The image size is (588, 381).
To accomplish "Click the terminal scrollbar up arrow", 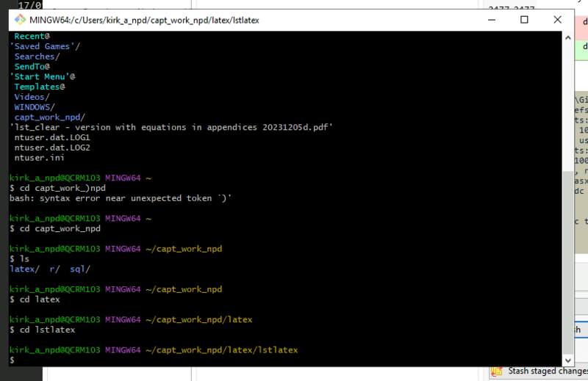I will point(567,37).
